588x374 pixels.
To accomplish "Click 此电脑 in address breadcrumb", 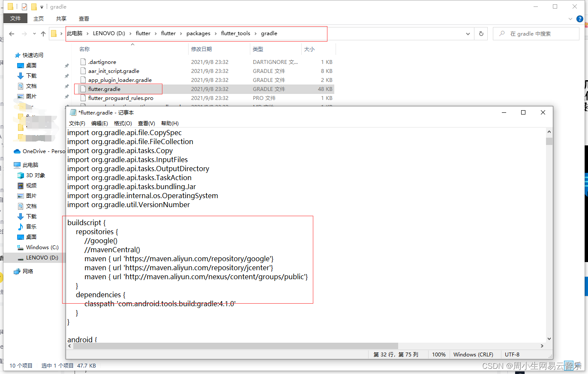I will point(75,33).
